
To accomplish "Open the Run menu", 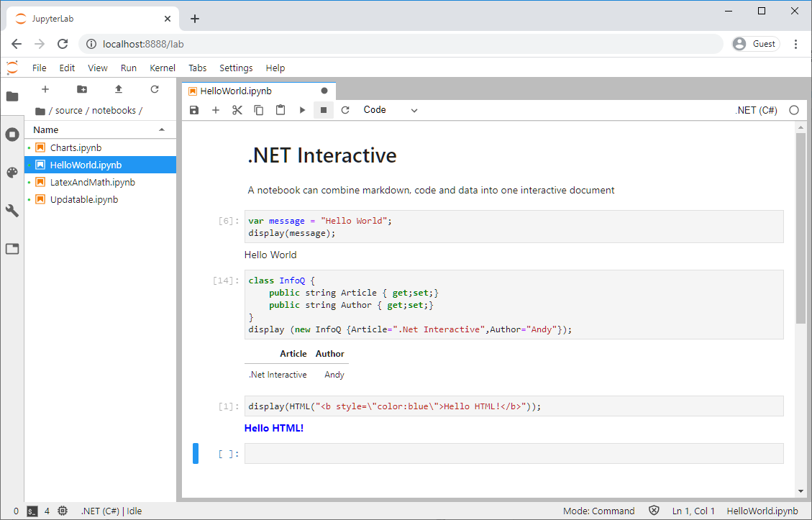I will [129, 68].
